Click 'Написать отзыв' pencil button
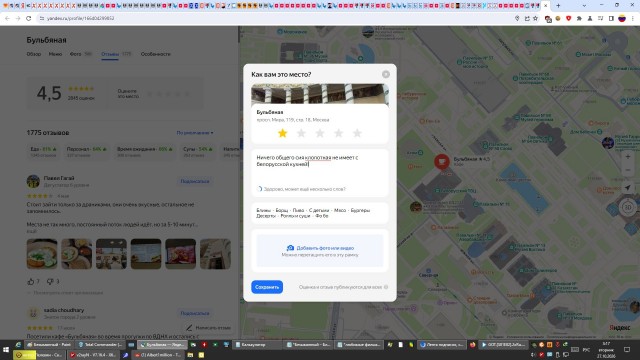The height and width of the screenshot is (360, 640). pos(208,328)
